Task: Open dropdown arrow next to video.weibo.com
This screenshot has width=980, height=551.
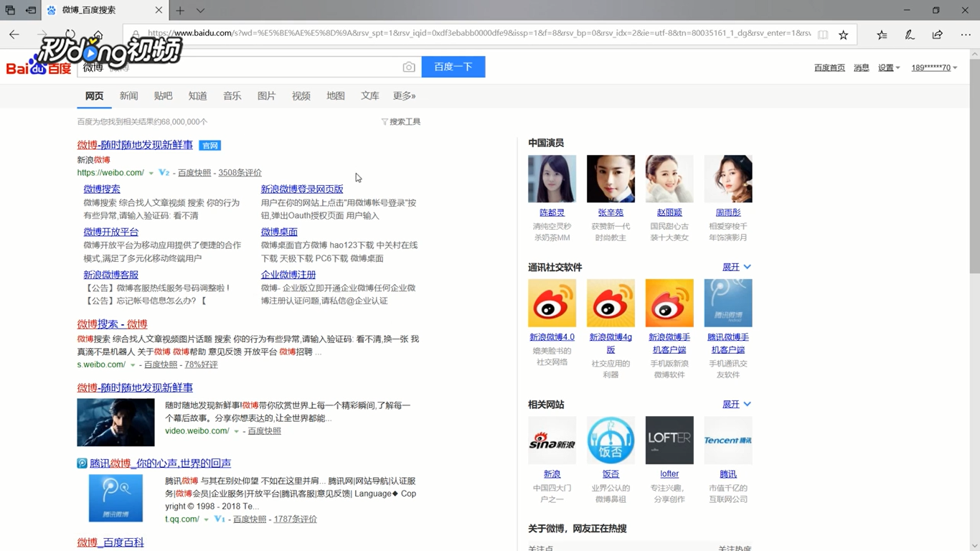Action: (x=236, y=431)
